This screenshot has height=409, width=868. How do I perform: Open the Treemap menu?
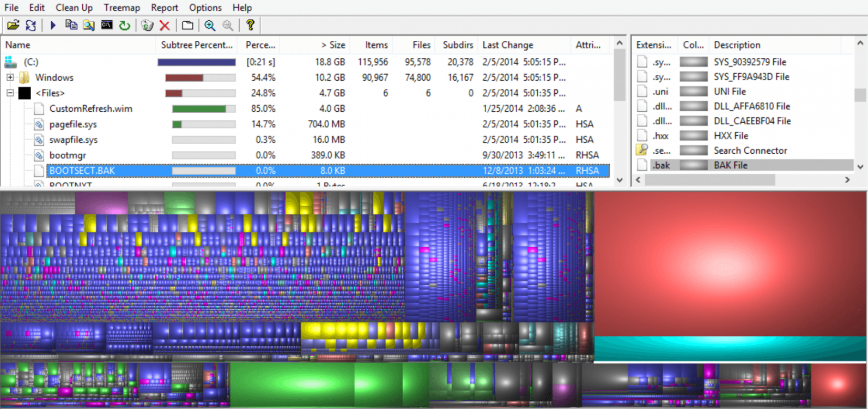(x=122, y=8)
